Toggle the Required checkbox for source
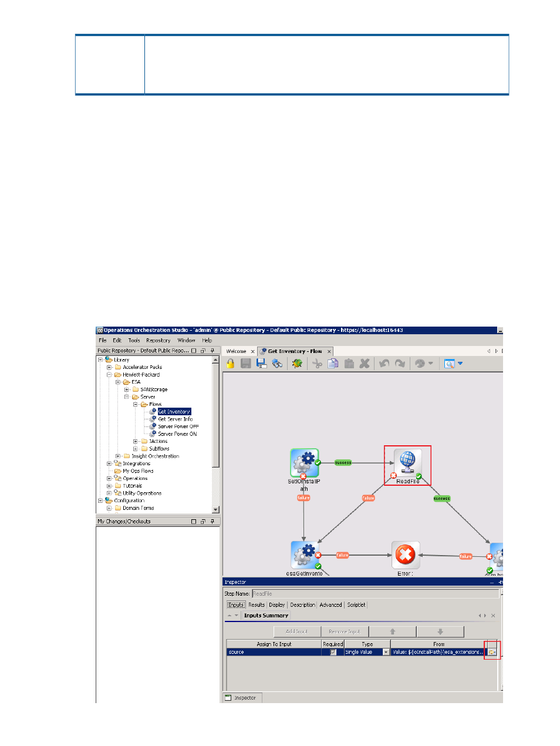 (x=333, y=652)
